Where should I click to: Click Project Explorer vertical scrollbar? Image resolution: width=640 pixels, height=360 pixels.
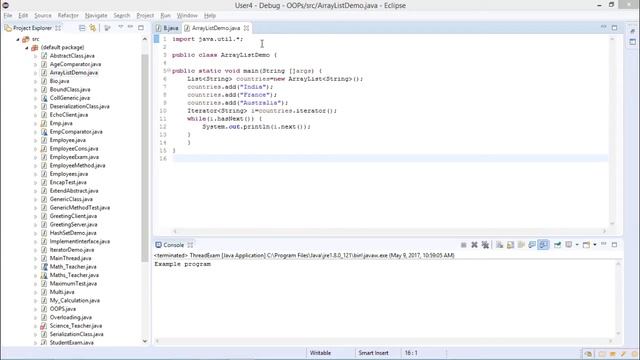click(145, 157)
